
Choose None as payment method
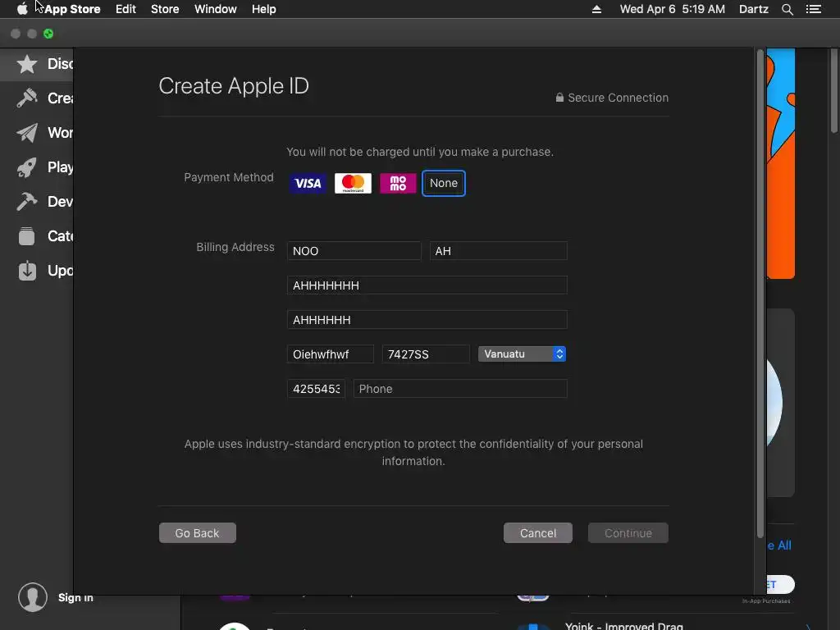[444, 183]
